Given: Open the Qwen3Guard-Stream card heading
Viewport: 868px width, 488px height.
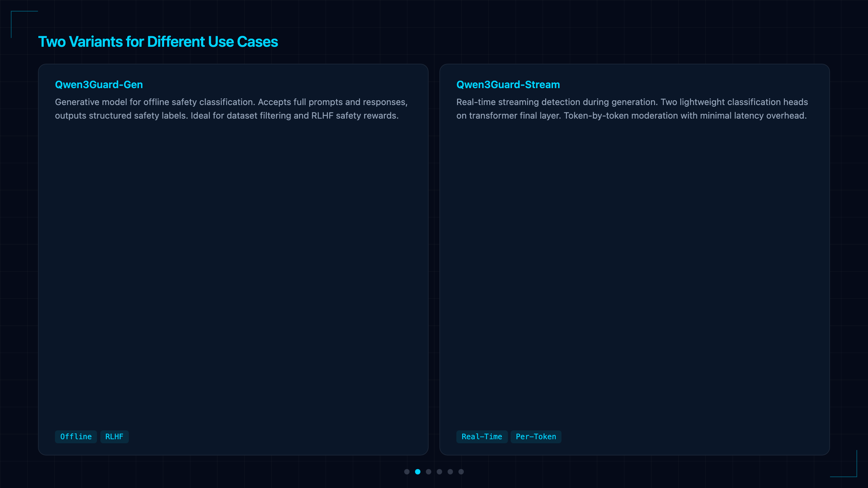Looking at the screenshot, I should coord(508,84).
